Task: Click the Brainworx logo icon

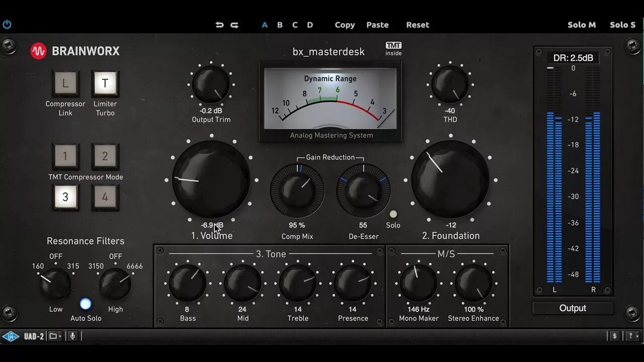Action: pyautogui.click(x=38, y=51)
